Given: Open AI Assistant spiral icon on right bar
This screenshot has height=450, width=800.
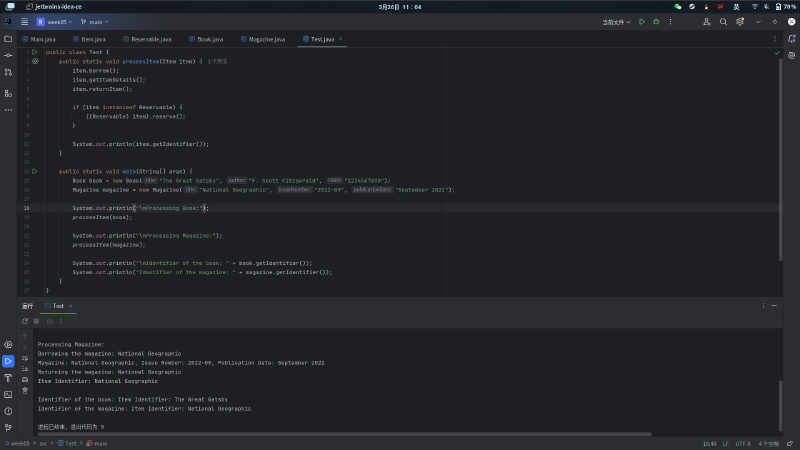Looking at the screenshot, I should click(x=791, y=55).
